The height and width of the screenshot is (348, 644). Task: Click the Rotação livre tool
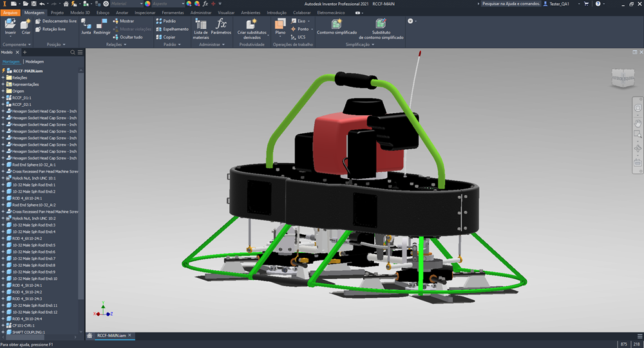tap(50, 29)
